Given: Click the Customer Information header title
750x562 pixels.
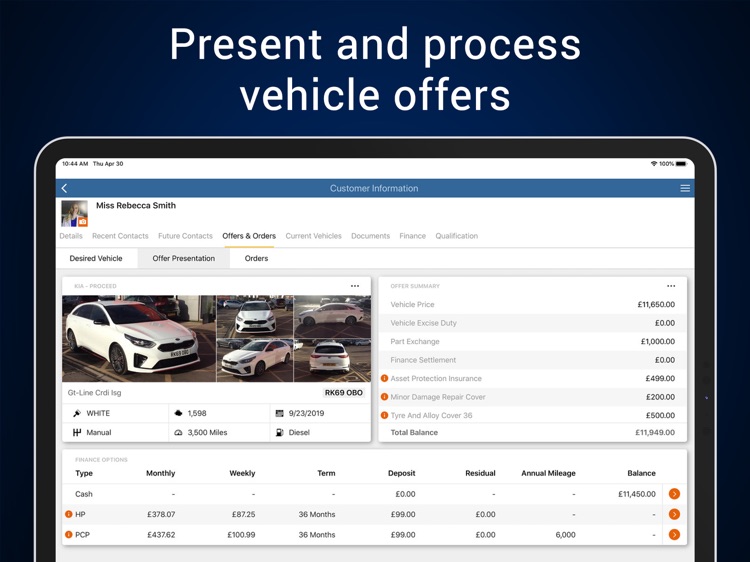Looking at the screenshot, I should pyautogui.click(x=374, y=188).
